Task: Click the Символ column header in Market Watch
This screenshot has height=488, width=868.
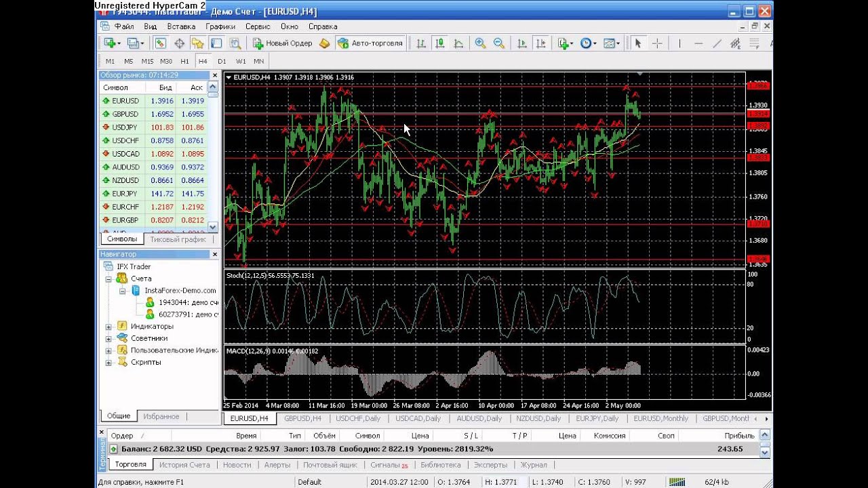Action: tap(123, 87)
